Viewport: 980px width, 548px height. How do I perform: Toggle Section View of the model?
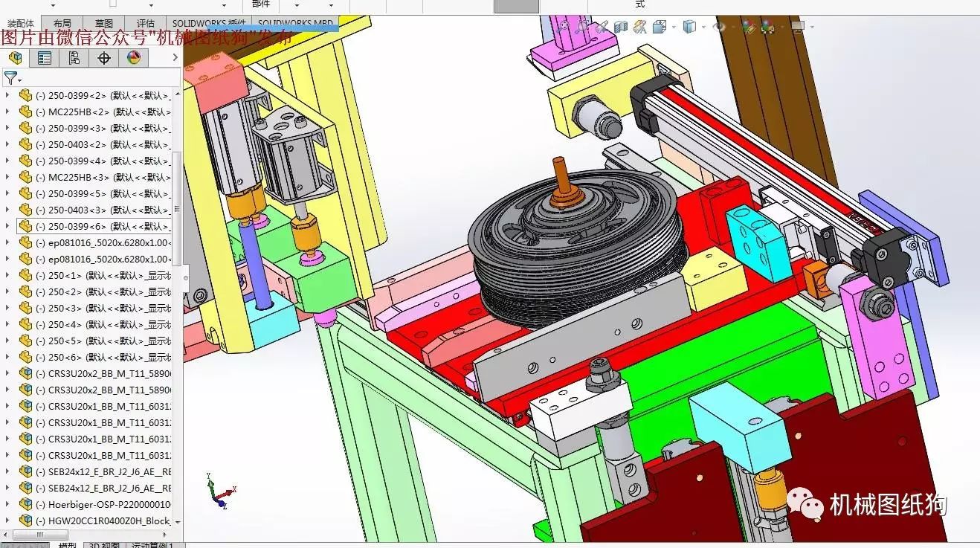pos(621,27)
